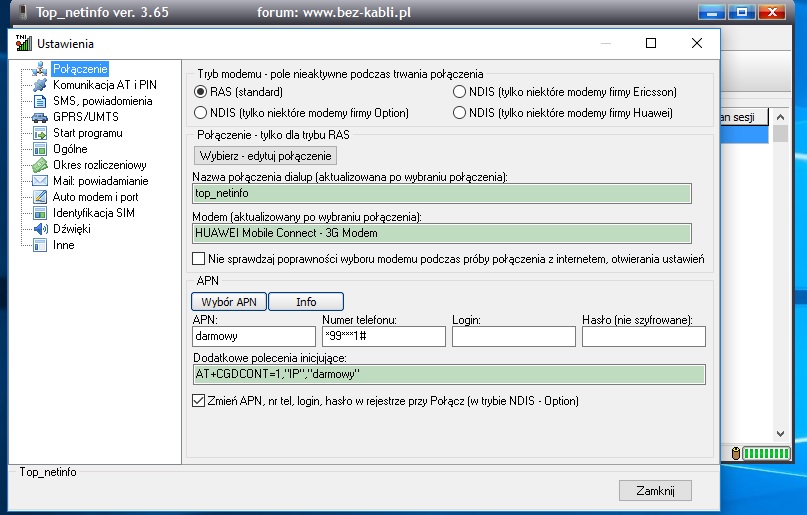This screenshot has width=807, height=515.
Task: Select the RAS (standard) radio button
Action: [x=201, y=92]
